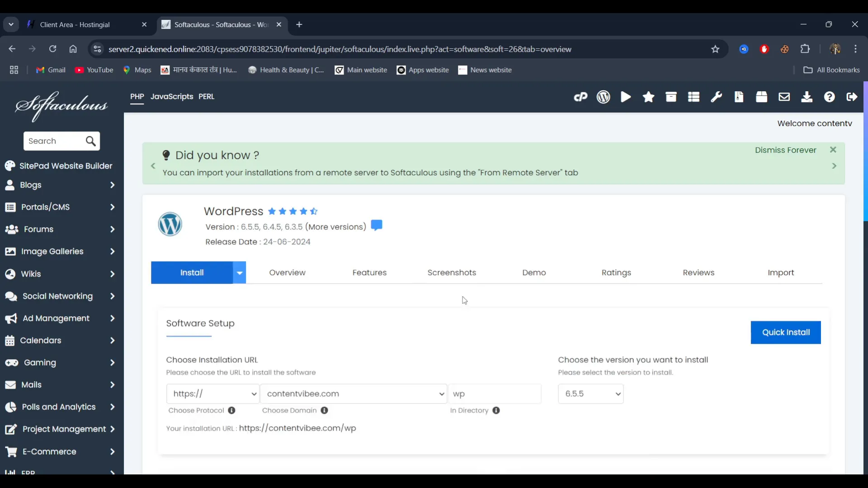Switch to the Screenshots tab

pos(452,273)
